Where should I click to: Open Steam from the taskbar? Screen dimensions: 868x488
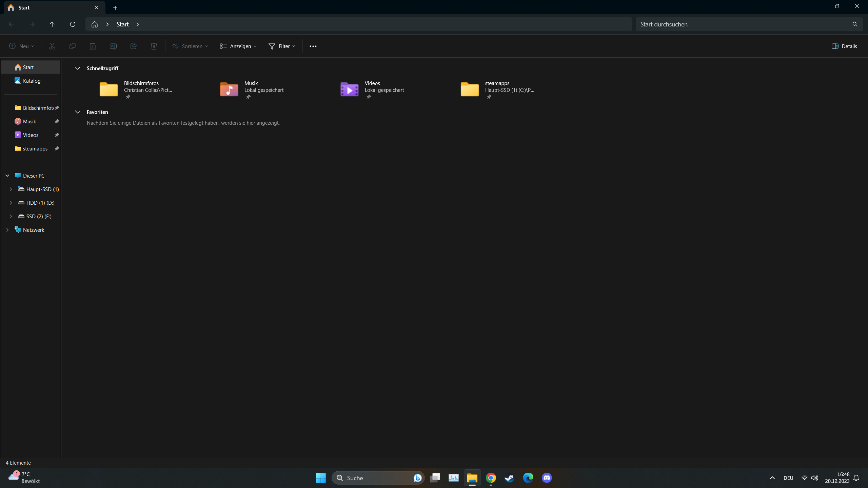tap(509, 478)
